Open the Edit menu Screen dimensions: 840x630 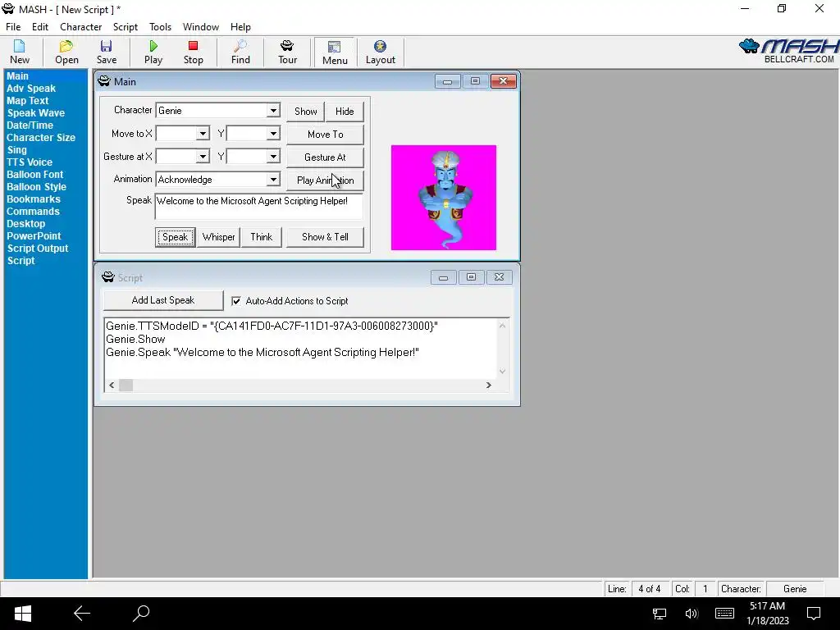click(x=40, y=27)
